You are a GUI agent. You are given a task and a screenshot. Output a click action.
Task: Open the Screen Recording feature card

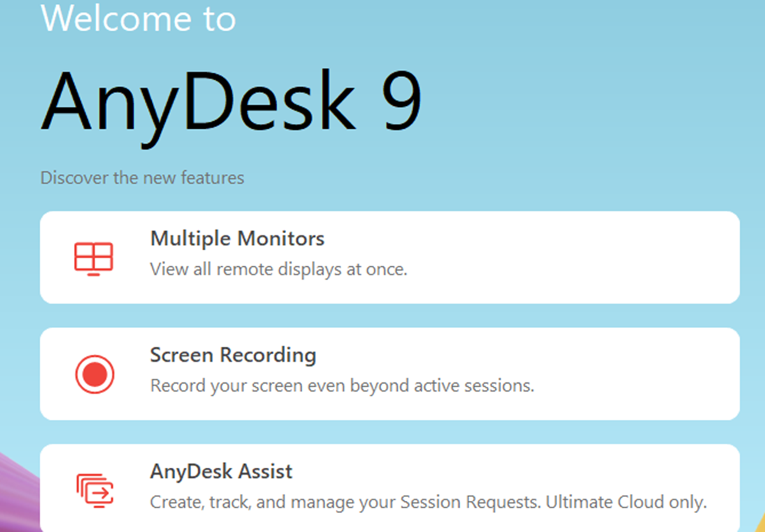click(390, 373)
